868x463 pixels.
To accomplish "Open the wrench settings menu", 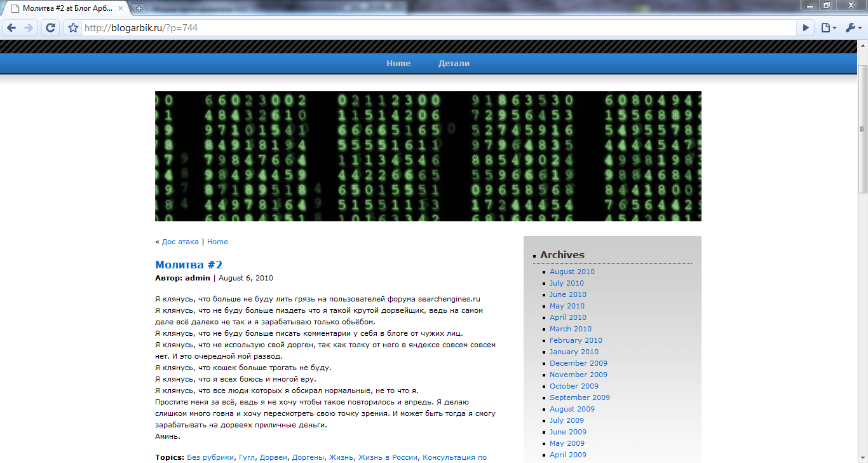I will tap(853, 28).
